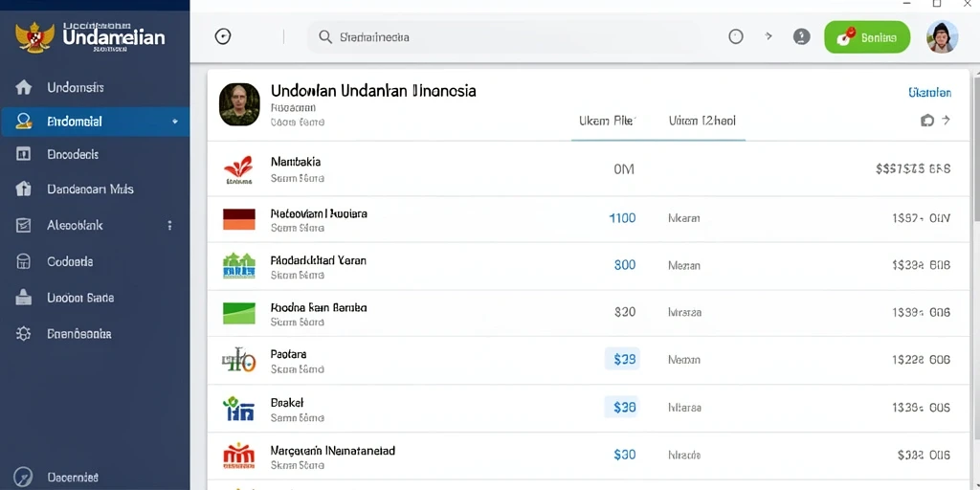The image size is (980, 490).
Task: Select Ennoeontia in the sidebar
Action: click(x=78, y=334)
